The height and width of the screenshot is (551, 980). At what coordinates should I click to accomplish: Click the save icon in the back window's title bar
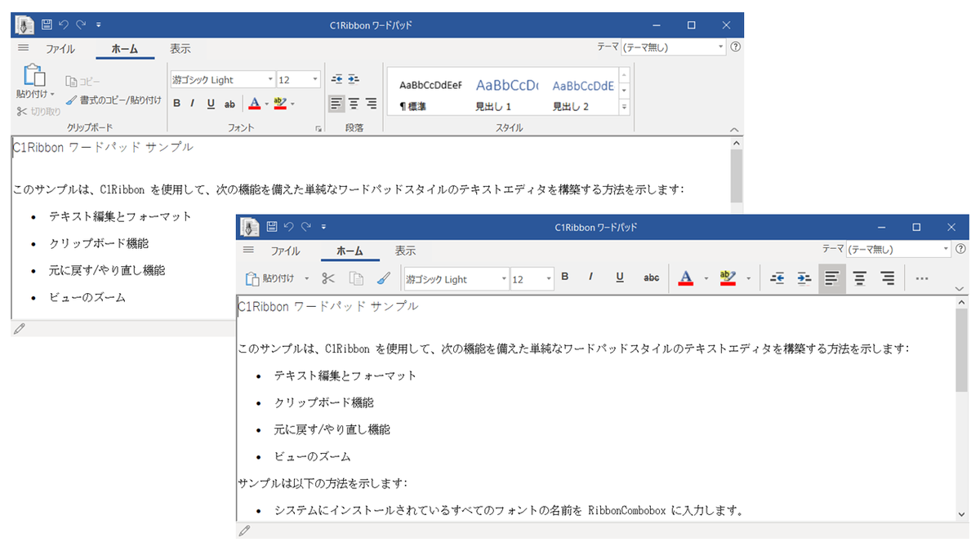coord(47,24)
